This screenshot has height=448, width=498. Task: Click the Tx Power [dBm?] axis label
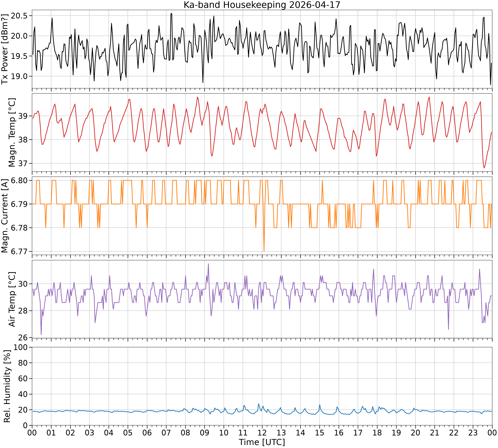(5, 49)
